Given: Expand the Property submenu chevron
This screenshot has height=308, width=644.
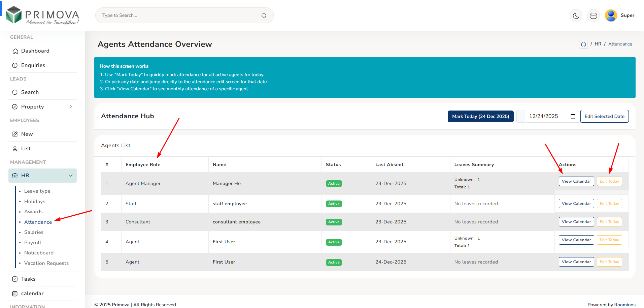Looking at the screenshot, I should (71, 107).
